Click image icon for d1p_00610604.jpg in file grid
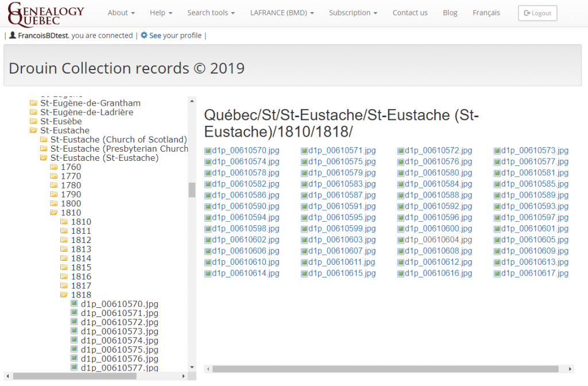 (x=400, y=240)
